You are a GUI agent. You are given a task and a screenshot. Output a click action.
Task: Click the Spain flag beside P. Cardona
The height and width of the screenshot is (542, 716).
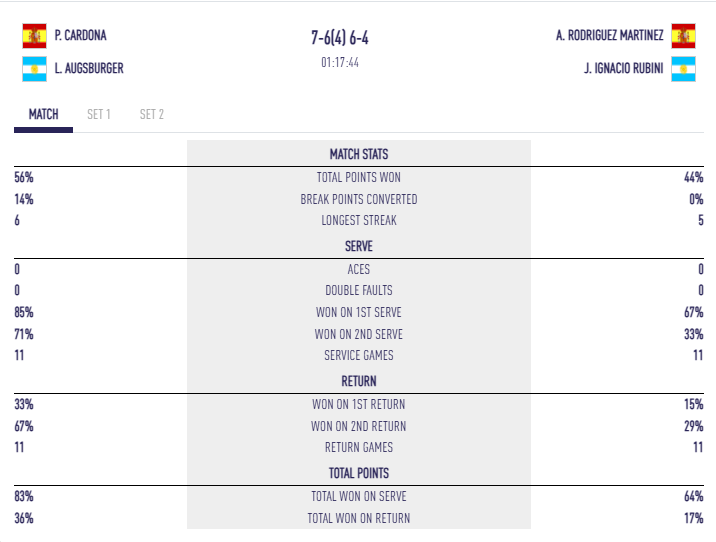tap(34, 36)
